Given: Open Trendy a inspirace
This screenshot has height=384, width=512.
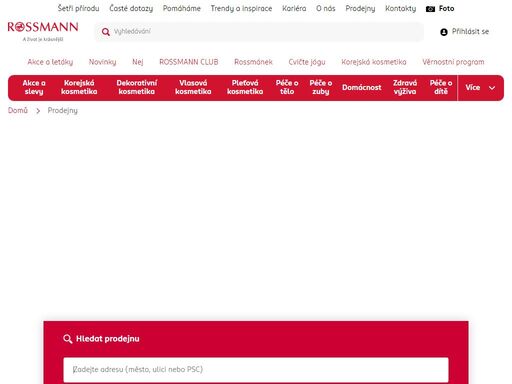Looking at the screenshot, I should 241,8.
